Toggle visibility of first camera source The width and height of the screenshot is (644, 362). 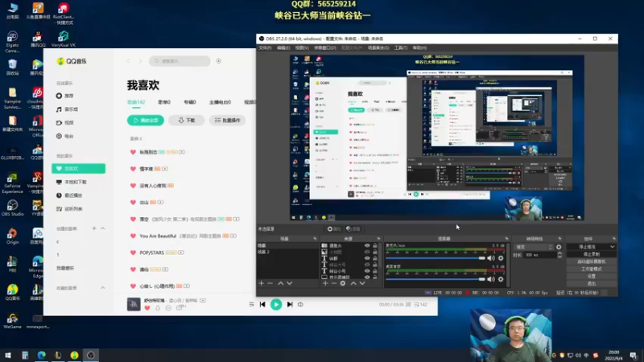coord(367,245)
